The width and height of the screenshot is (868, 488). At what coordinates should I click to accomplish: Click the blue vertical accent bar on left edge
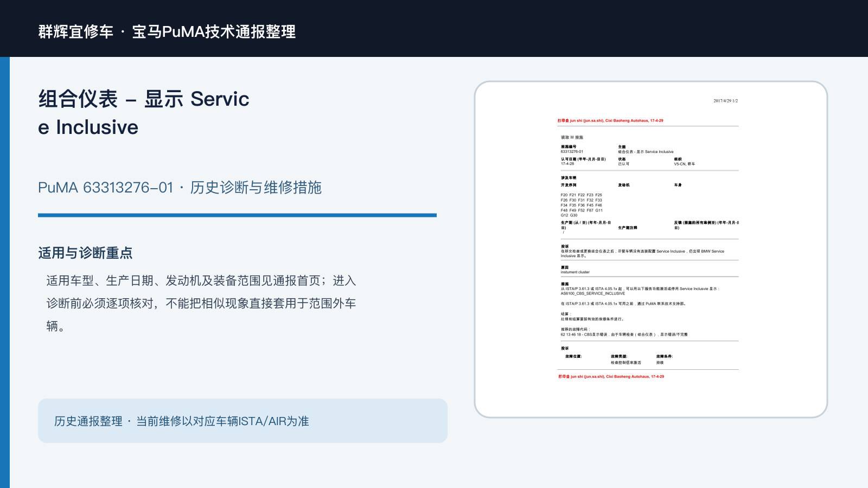coord(5,272)
